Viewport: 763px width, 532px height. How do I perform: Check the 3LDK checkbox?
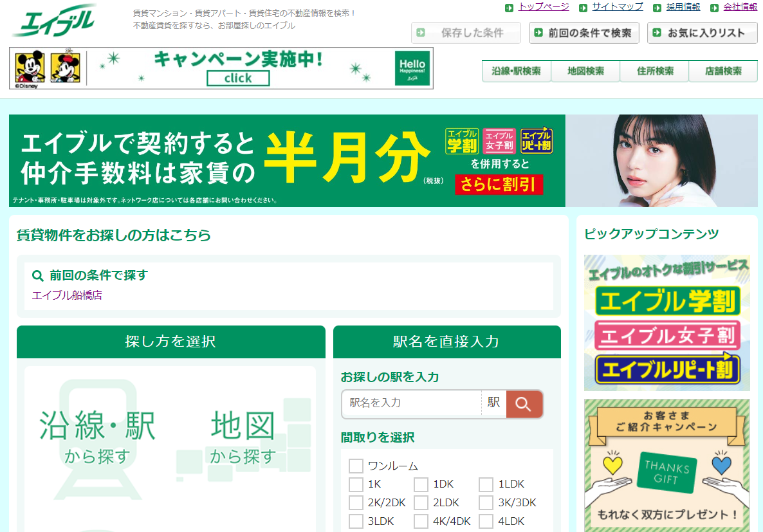click(x=356, y=521)
